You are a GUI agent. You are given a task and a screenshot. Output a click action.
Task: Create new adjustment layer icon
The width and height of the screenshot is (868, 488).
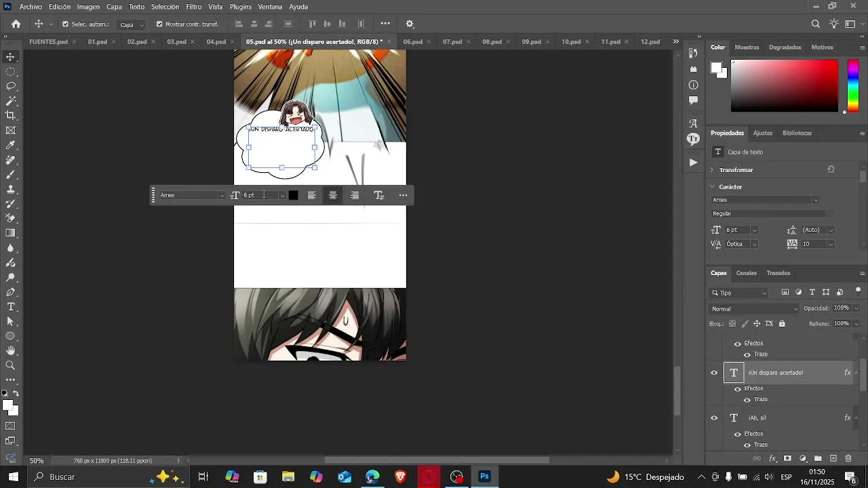click(803, 459)
